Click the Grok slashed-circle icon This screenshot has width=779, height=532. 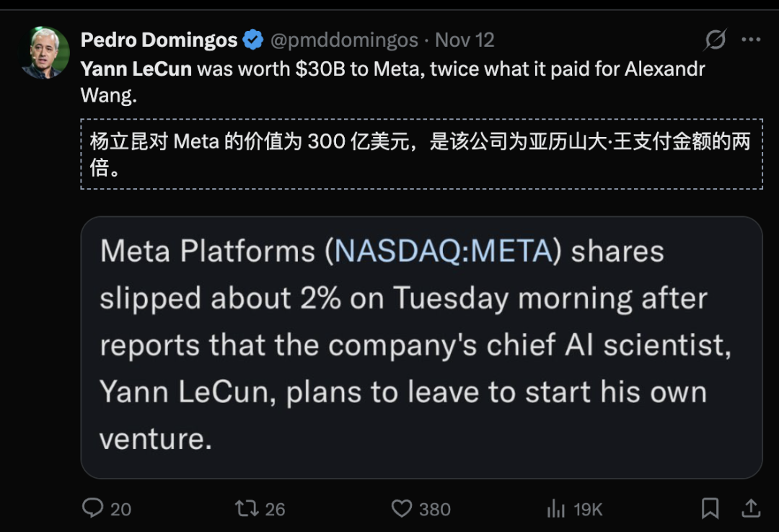tap(715, 40)
